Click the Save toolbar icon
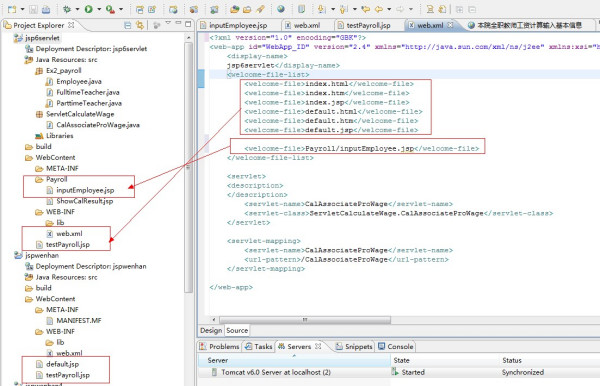Screen dimensions: 600x386 33,9
